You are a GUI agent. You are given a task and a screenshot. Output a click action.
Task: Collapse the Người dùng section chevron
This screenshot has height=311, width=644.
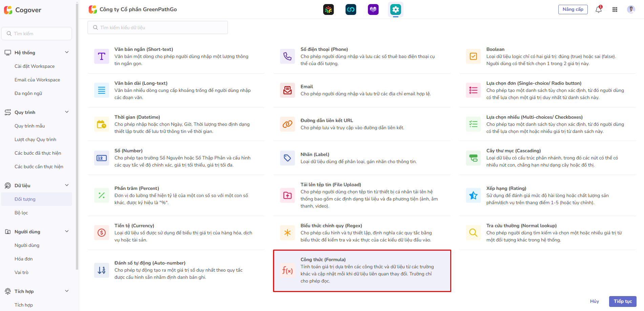[x=67, y=231]
